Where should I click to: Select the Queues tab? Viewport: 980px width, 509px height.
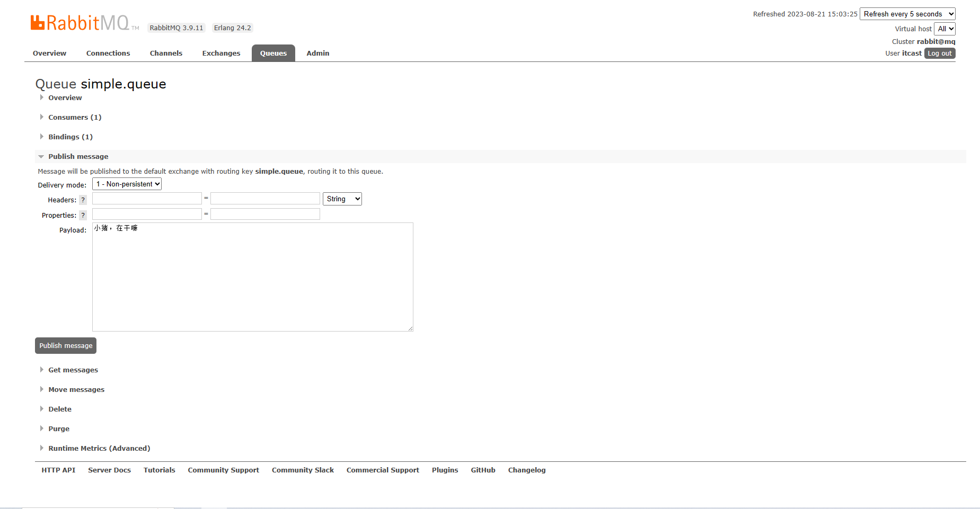coord(273,53)
